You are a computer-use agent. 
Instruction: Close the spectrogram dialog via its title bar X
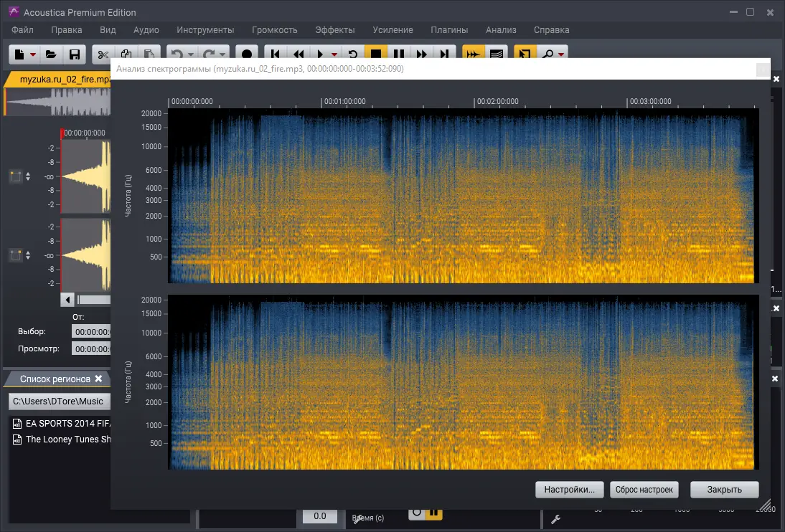tap(763, 70)
